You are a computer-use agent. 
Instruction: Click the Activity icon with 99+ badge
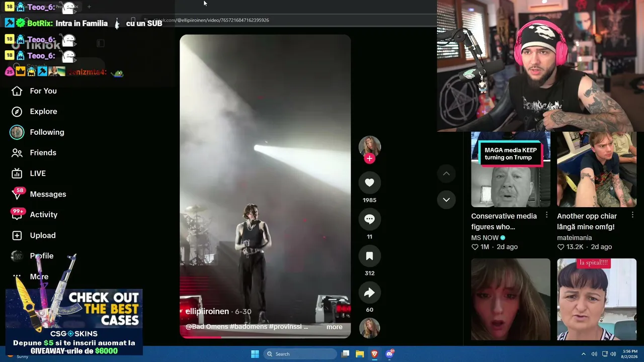pyautogui.click(x=18, y=214)
